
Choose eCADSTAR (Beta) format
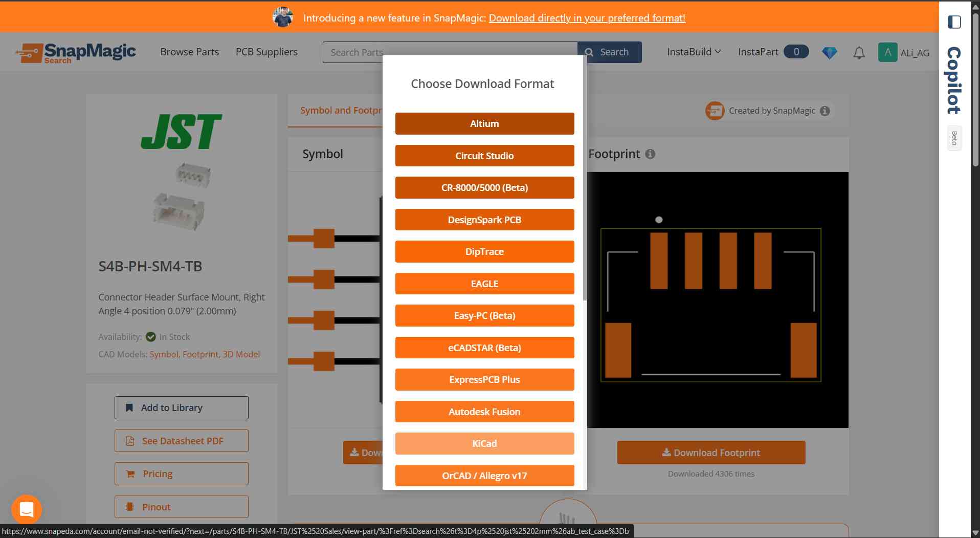point(484,348)
